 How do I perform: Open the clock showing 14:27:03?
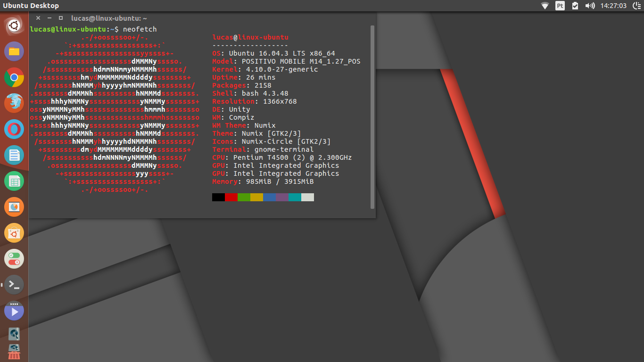coord(613,6)
